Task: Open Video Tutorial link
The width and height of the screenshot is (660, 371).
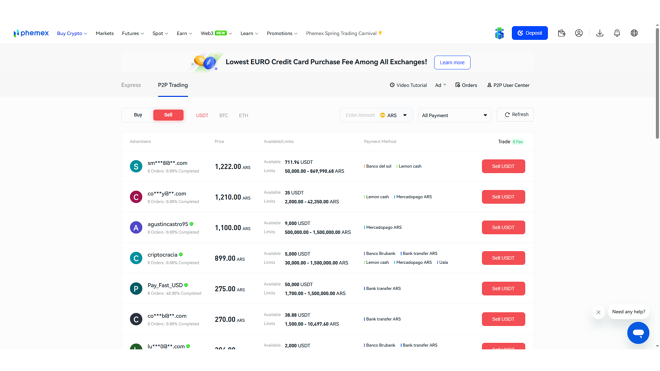Action: [x=408, y=85]
